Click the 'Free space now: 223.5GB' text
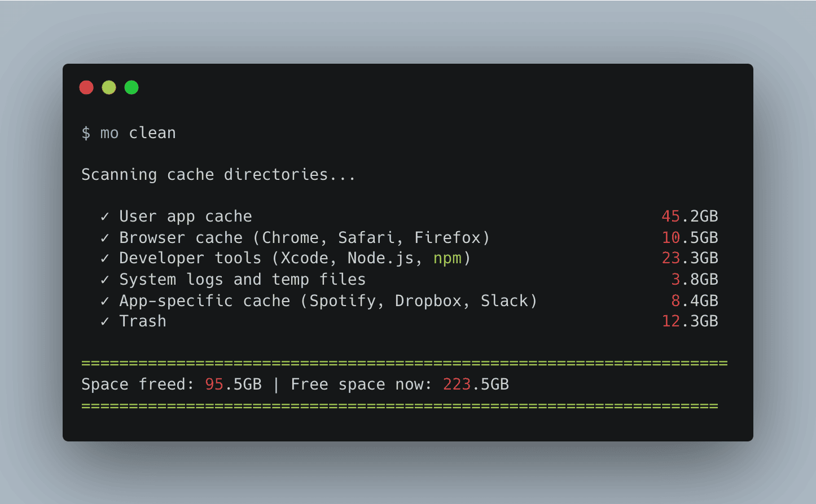The width and height of the screenshot is (816, 504). (x=400, y=384)
